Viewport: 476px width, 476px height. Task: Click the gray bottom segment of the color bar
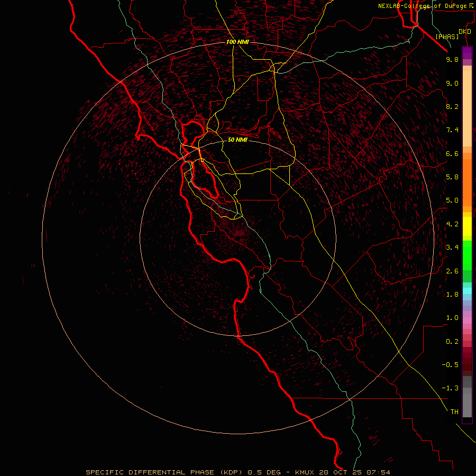(x=467, y=405)
